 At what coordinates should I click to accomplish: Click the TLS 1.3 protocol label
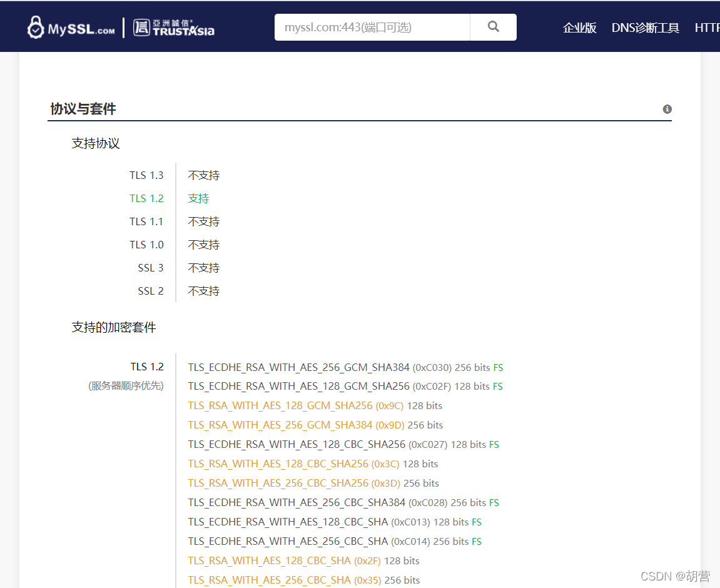146,175
